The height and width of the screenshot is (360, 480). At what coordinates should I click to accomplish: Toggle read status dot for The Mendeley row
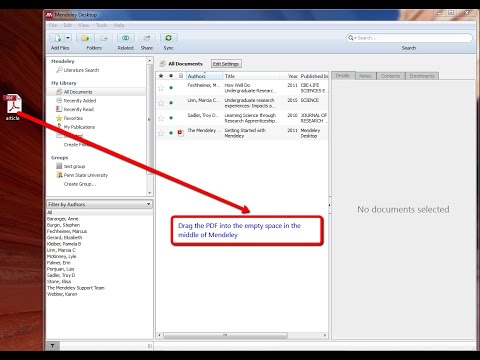(171, 133)
